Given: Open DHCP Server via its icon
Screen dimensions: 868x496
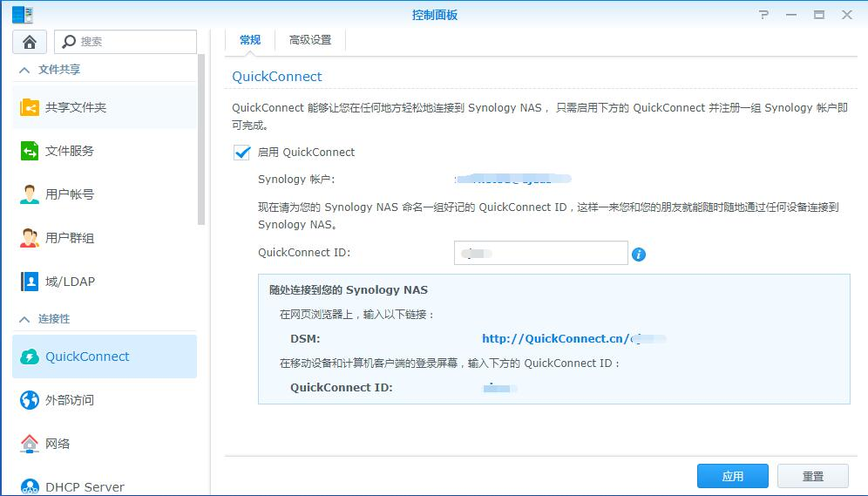Looking at the screenshot, I should click(30, 486).
